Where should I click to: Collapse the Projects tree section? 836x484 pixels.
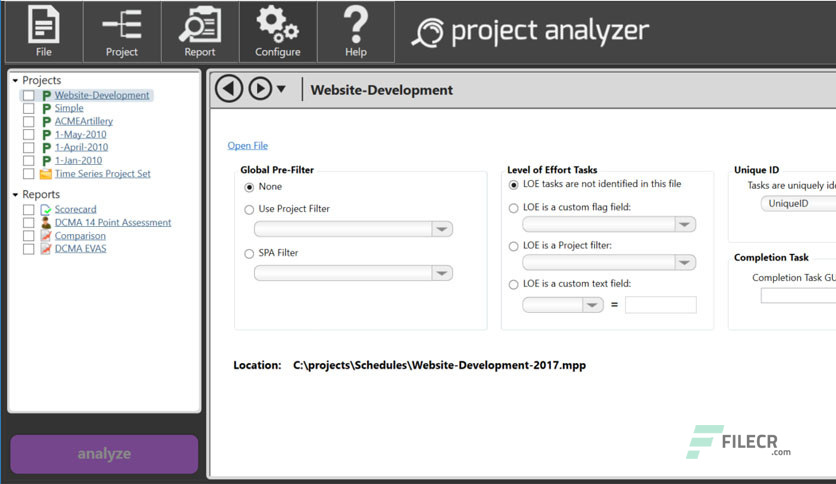tap(15, 80)
